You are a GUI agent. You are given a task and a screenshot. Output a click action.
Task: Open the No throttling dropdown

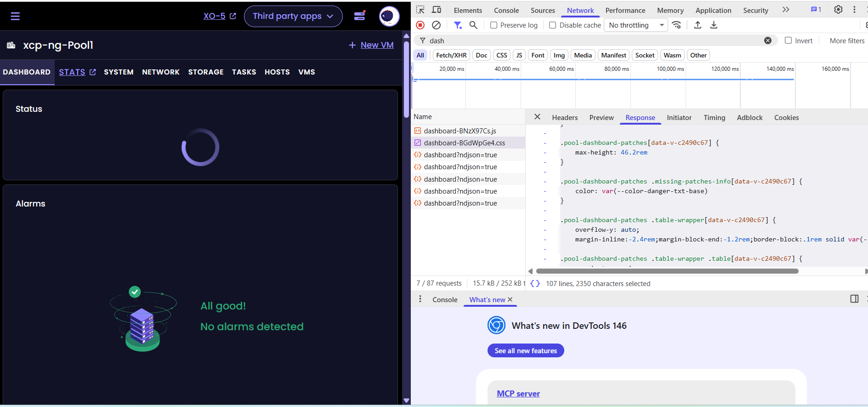(x=636, y=25)
